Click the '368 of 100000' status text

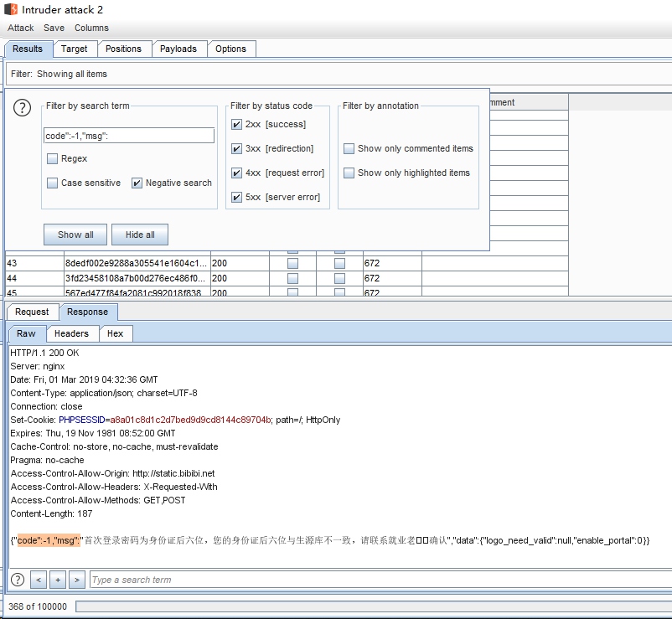click(38, 606)
